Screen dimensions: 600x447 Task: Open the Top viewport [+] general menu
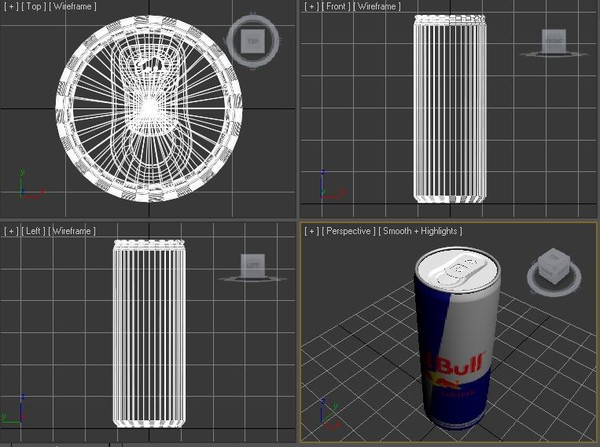(x=11, y=7)
